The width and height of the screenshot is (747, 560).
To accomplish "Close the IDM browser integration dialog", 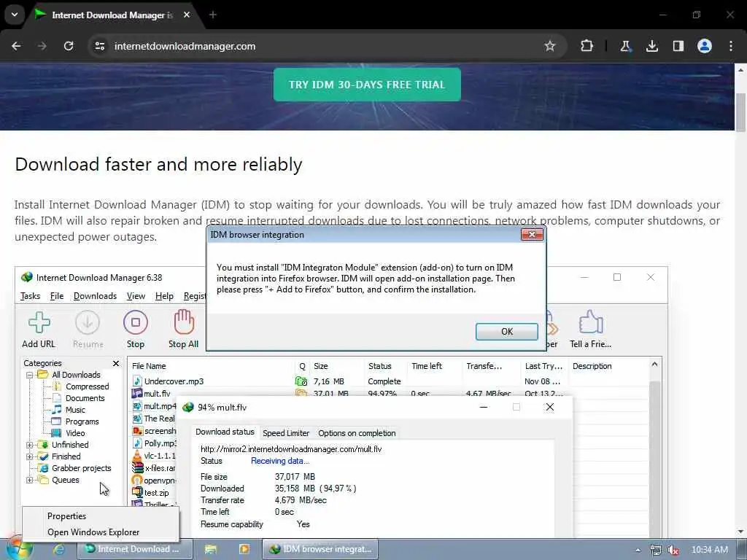I will click(532, 234).
